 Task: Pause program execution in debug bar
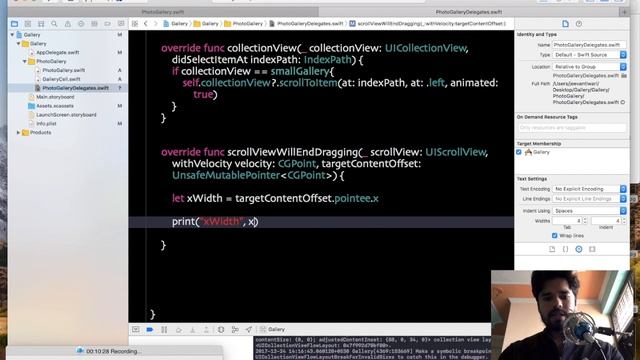pyautogui.click(x=164, y=329)
